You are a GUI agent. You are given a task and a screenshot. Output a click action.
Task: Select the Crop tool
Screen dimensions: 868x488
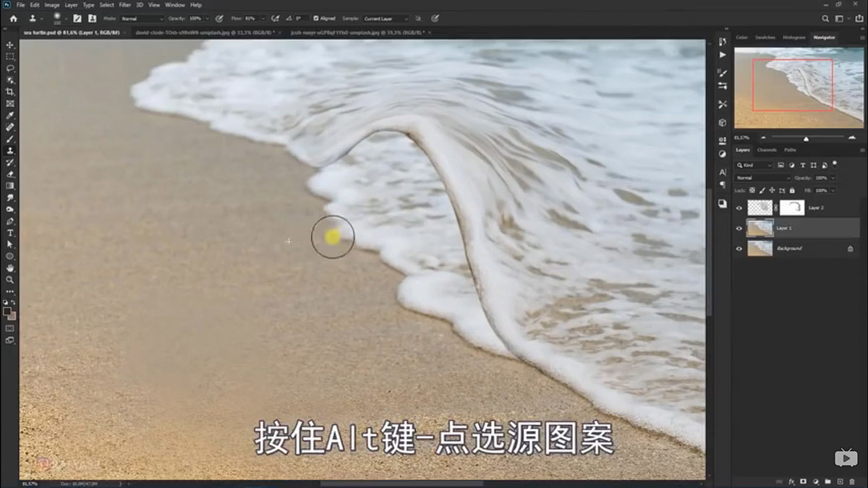10,91
